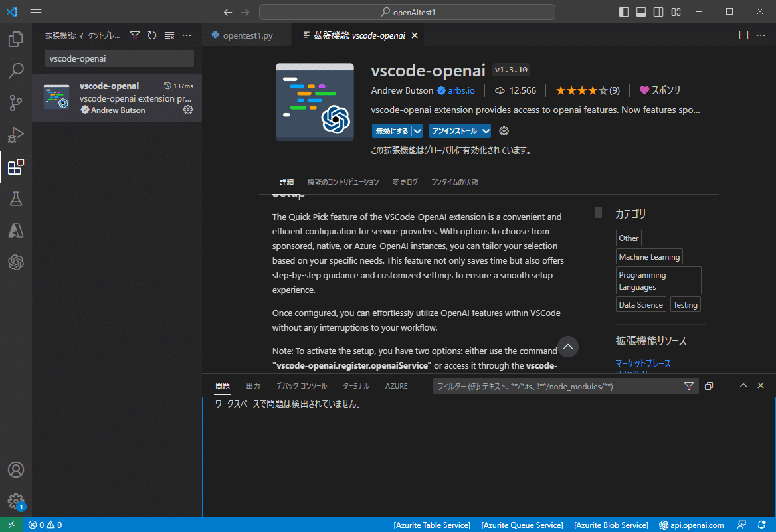
Task: Open the Run and Debug view
Action: 16,135
